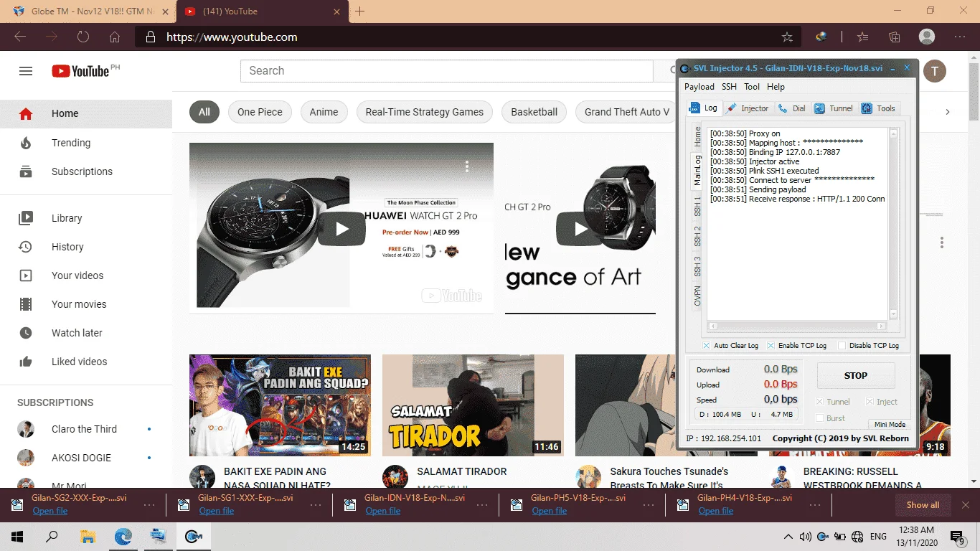Screen dimensions: 980x551
Task: Select the Home vertical log tab
Action: click(x=697, y=136)
